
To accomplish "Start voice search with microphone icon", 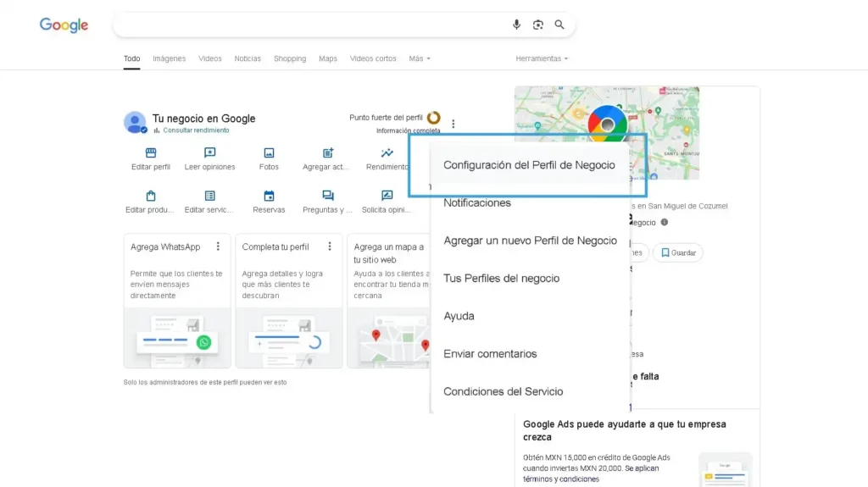I will [516, 25].
